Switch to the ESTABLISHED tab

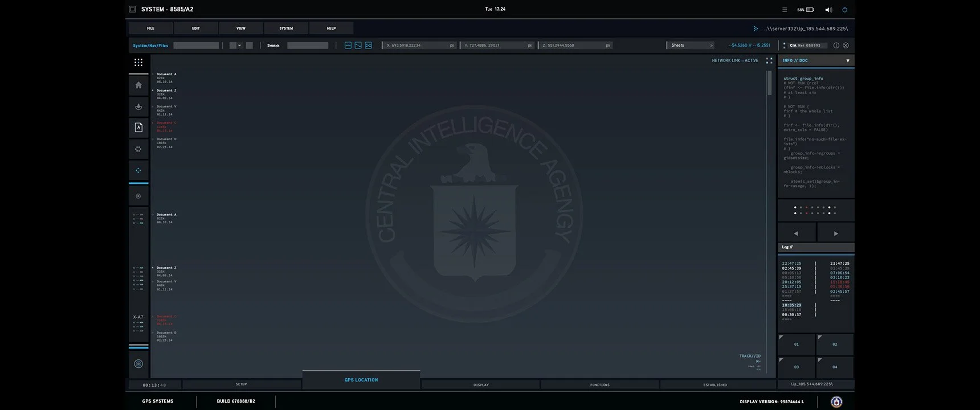(715, 385)
